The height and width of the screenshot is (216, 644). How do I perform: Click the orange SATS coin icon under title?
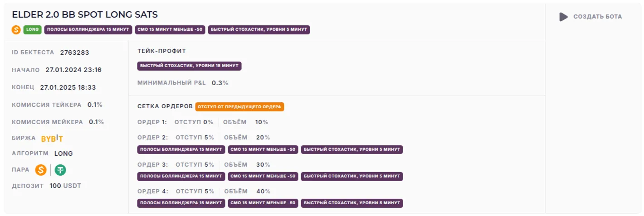pyautogui.click(x=16, y=30)
